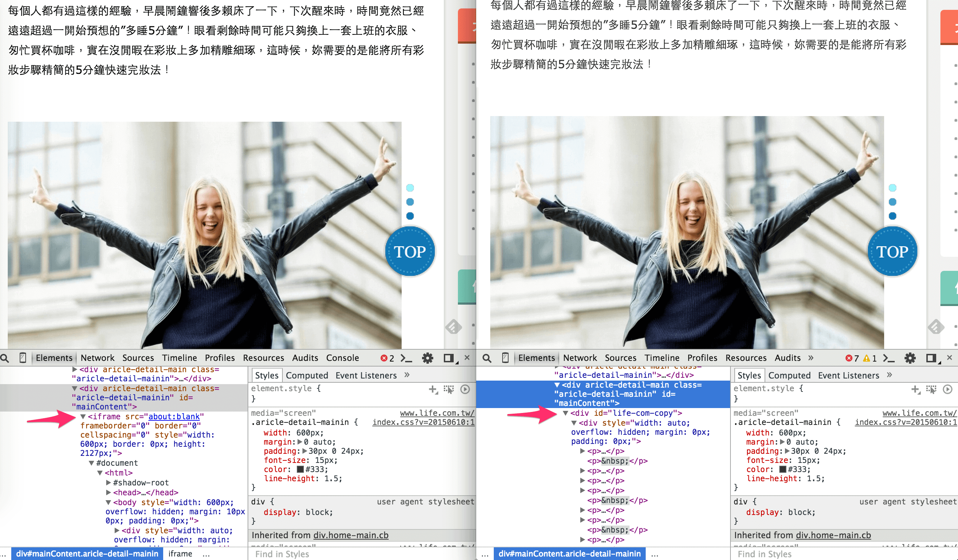The width and height of the screenshot is (958, 560).
Task: Add new style rule in left Styles pane
Action: 433,389
